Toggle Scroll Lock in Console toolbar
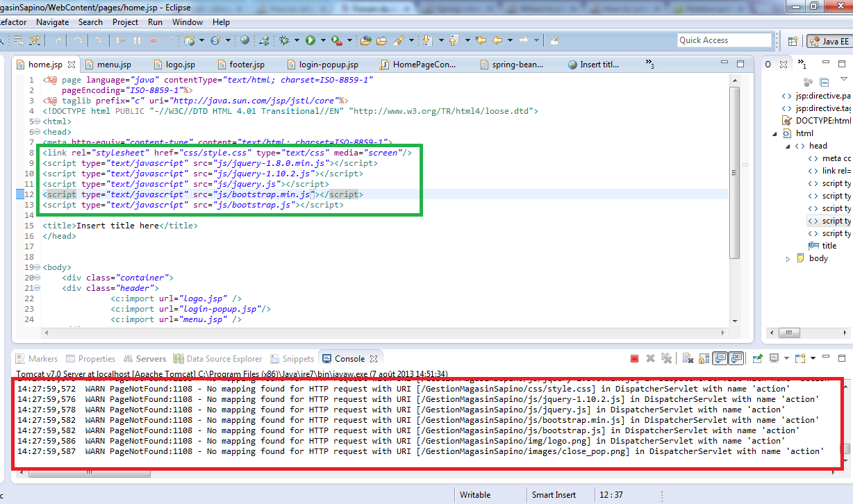 (704, 358)
